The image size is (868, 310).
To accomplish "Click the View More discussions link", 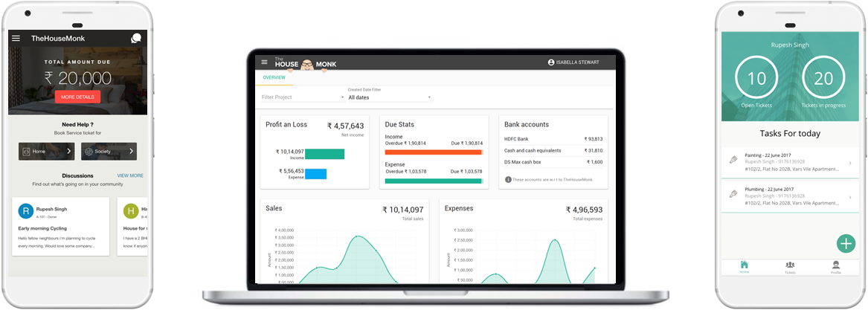I will (x=130, y=175).
